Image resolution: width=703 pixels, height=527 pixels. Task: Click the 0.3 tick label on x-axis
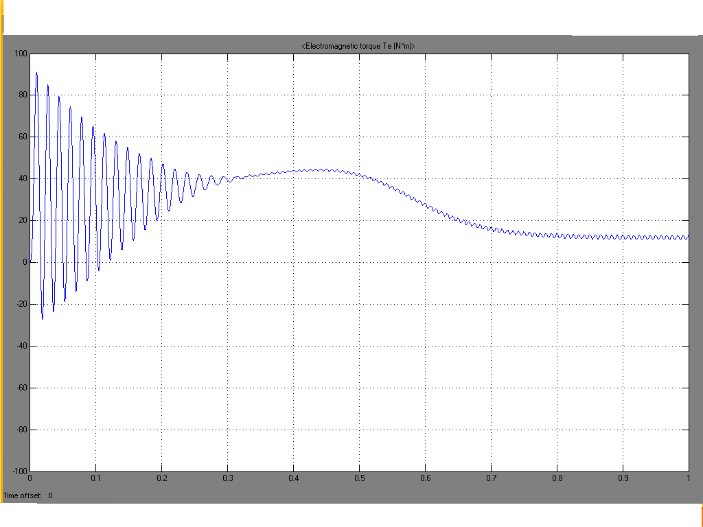[x=227, y=479]
